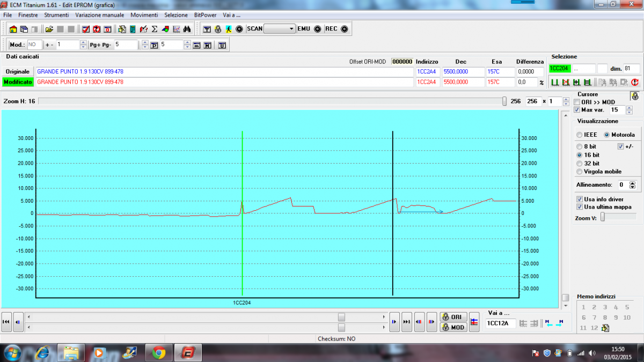
Task: Click the Vai a address input field
Action: [x=501, y=323]
